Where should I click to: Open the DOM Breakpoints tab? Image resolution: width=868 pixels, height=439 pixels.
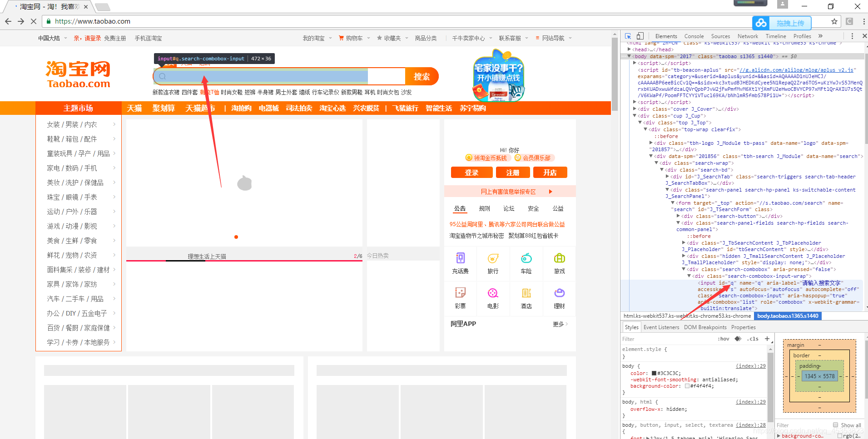705,327
